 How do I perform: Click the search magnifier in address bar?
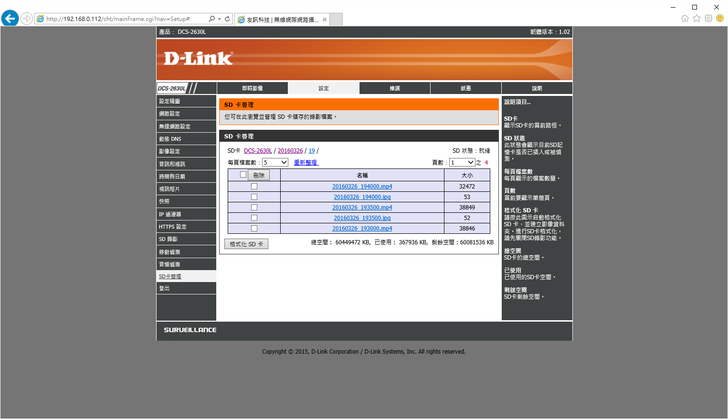[213, 18]
